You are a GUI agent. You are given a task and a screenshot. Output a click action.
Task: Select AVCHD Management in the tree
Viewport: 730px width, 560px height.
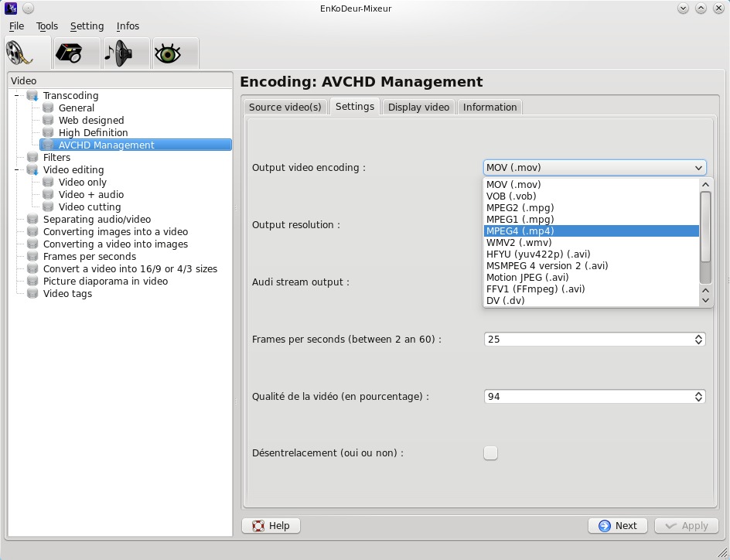135,145
